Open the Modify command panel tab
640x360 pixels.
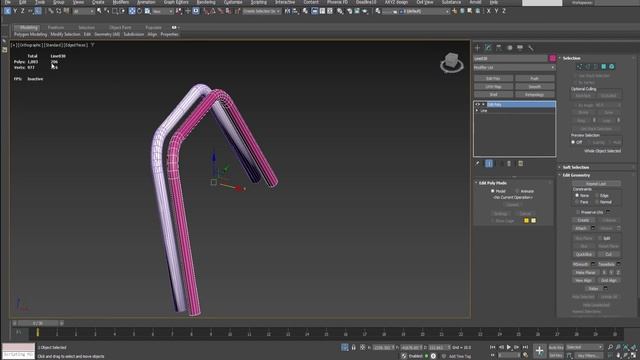pyautogui.click(x=488, y=48)
